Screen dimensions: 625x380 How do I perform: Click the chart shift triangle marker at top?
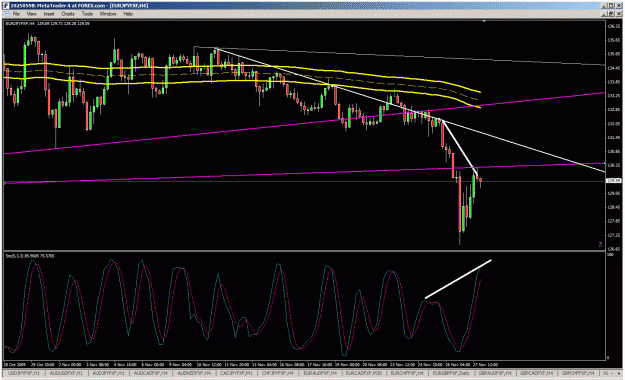pos(484,21)
